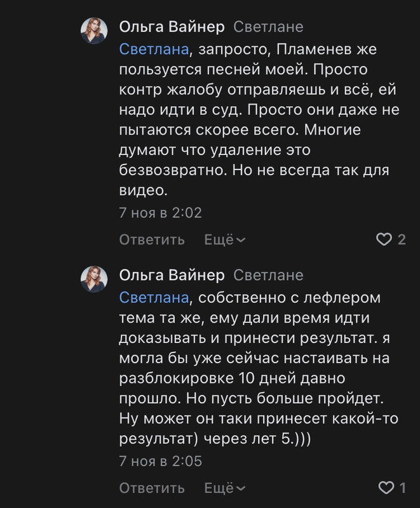The height and width of the screenshot is (508, 420).
Task: Open the timestamp 7 ноя в 2:05
Action: click(x=160, y=461)
